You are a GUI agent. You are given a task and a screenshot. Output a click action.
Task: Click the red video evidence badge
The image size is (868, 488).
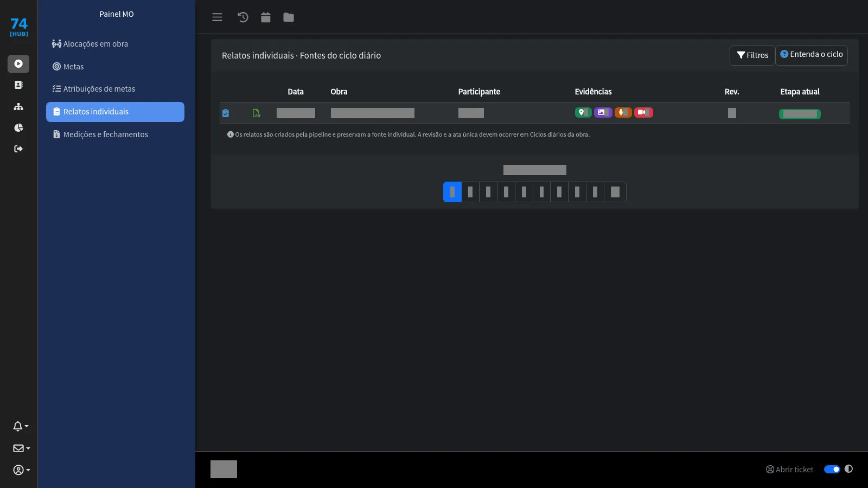coord(643,112)
